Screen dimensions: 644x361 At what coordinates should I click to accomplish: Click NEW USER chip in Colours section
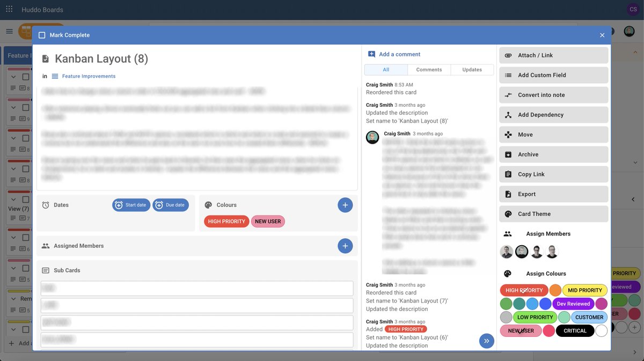point(268,221)
